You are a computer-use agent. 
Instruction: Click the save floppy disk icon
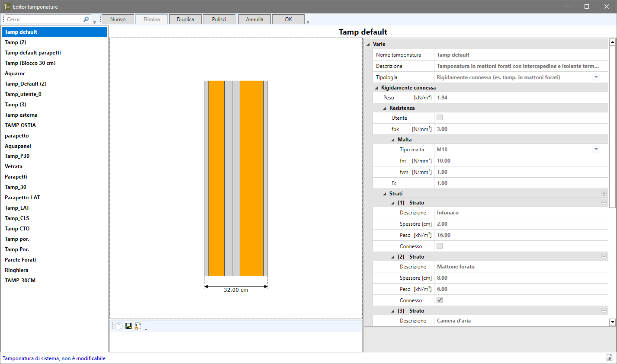click(x=129, y=326)
